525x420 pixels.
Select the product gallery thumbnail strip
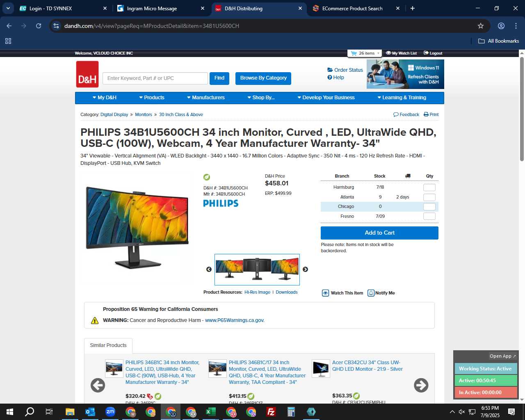click(x=257, y=269)
